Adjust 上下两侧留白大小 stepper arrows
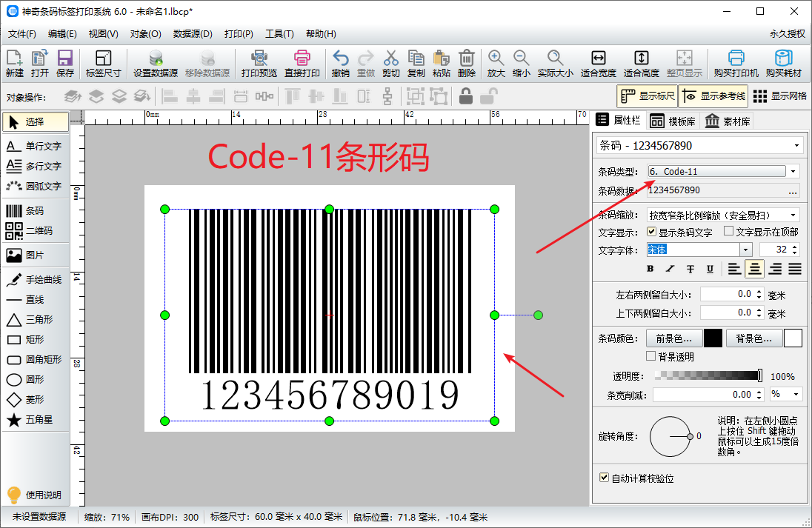The image size is (812, 528). click(x=759, y=313)
